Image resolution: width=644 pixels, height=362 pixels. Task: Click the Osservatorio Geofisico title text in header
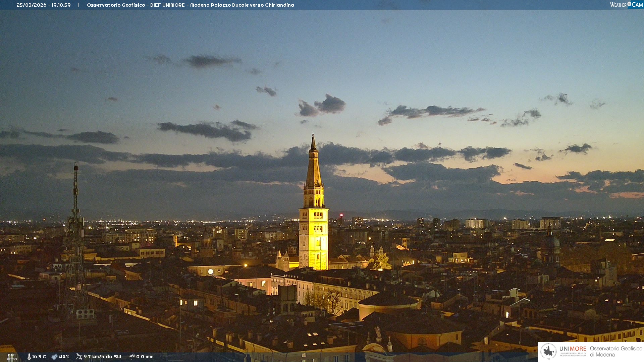pos(116,5)
